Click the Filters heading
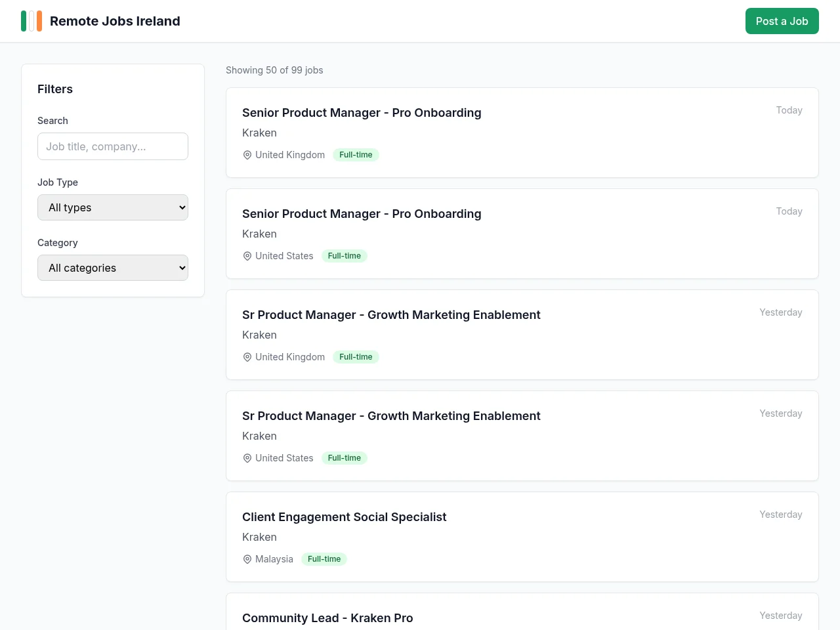This screenshot has height=630, width=840. click(x=55, y=89)
